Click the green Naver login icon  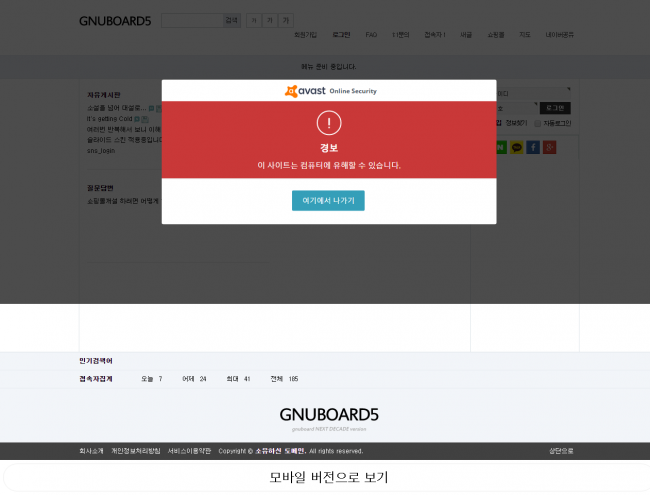click(501, 147)
